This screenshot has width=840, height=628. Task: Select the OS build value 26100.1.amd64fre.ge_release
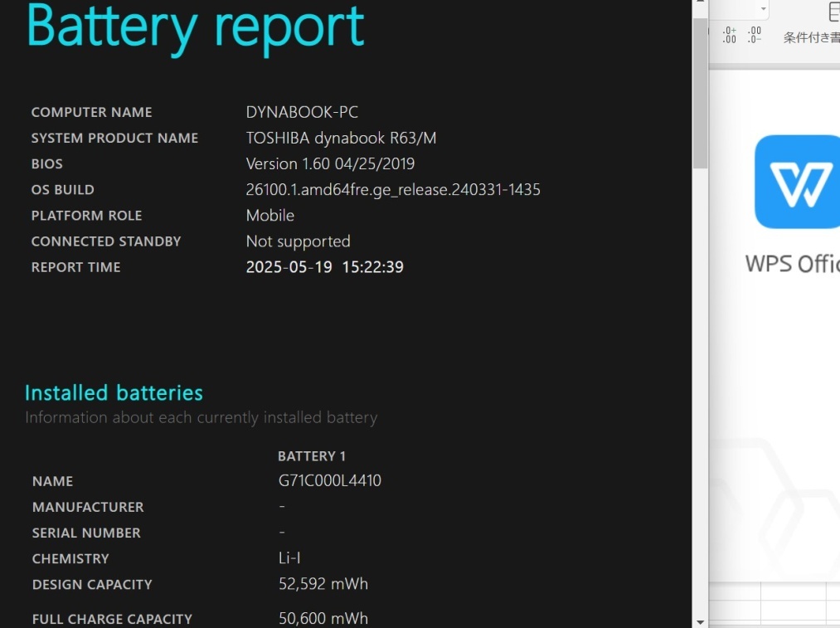(x=393, y=190)
